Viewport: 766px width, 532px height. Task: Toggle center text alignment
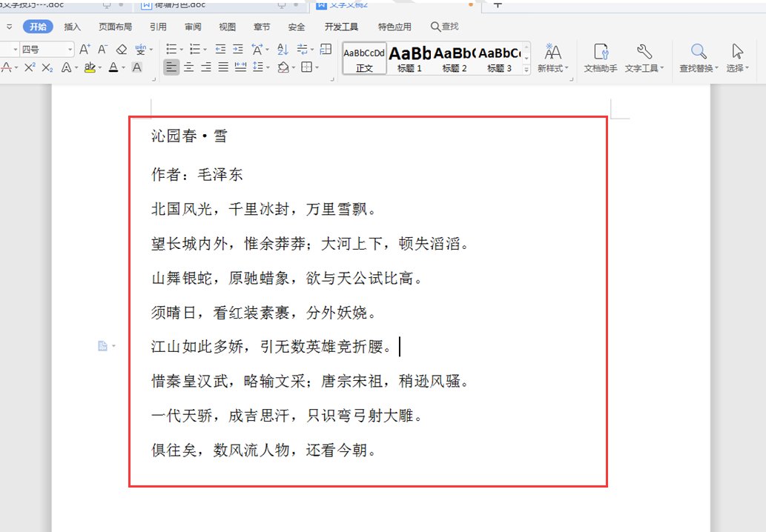(188, 66)
